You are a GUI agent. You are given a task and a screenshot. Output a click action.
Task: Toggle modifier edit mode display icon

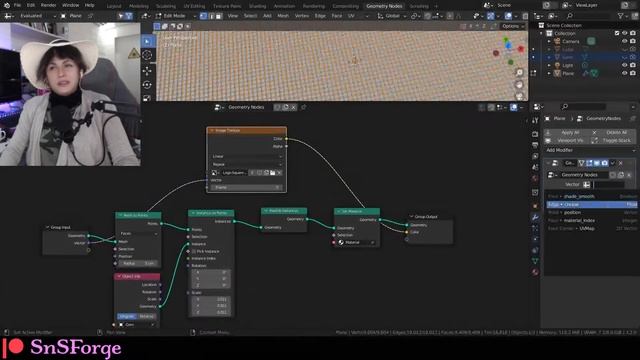[x=589, y=163]
